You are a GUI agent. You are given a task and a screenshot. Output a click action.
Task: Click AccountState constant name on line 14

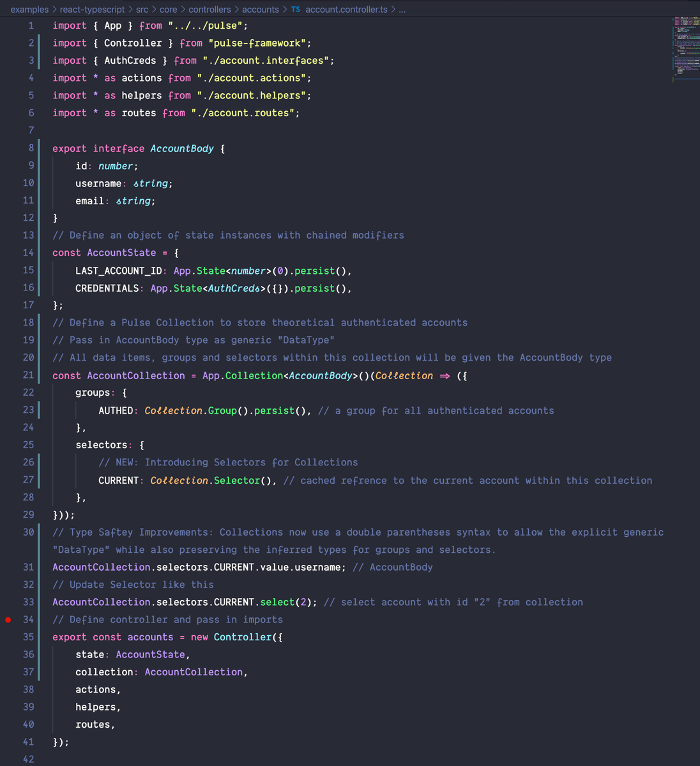[121, 253]
